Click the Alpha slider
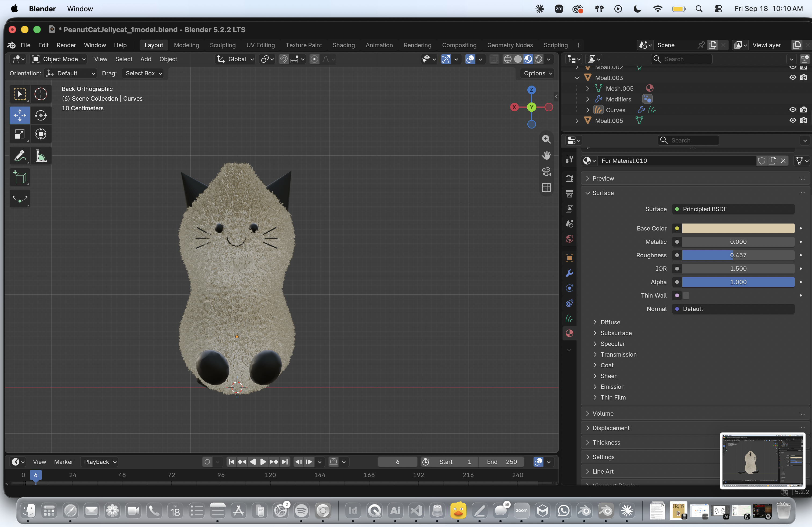812x527 pixels. (738, 282)
